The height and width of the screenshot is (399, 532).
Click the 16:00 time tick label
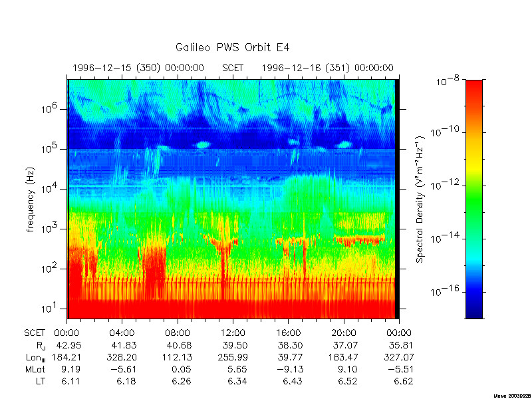click(288, 333)
